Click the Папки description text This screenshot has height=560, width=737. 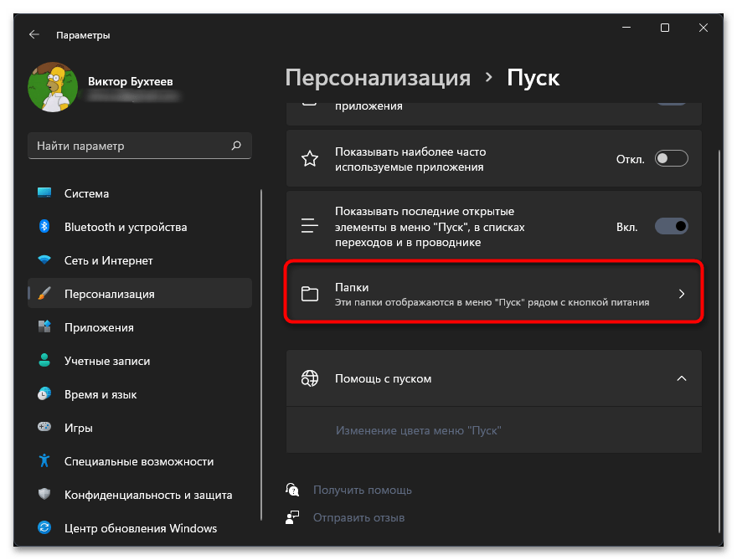click(492, 302)
